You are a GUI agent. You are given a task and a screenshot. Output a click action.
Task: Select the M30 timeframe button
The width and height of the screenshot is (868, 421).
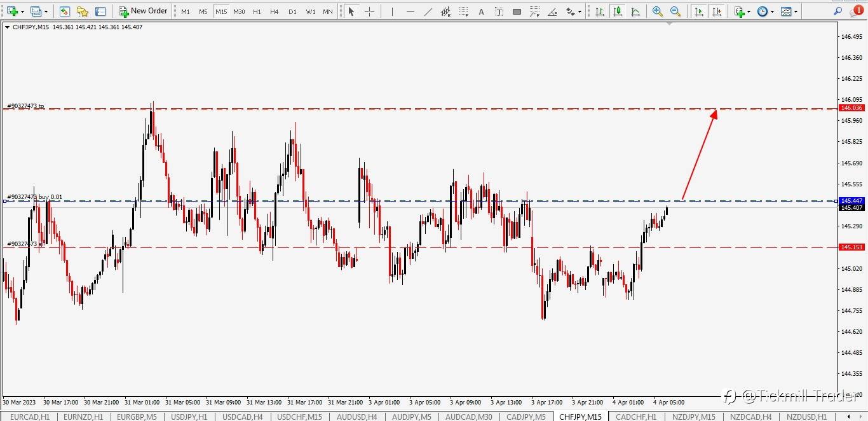(239, 11)
